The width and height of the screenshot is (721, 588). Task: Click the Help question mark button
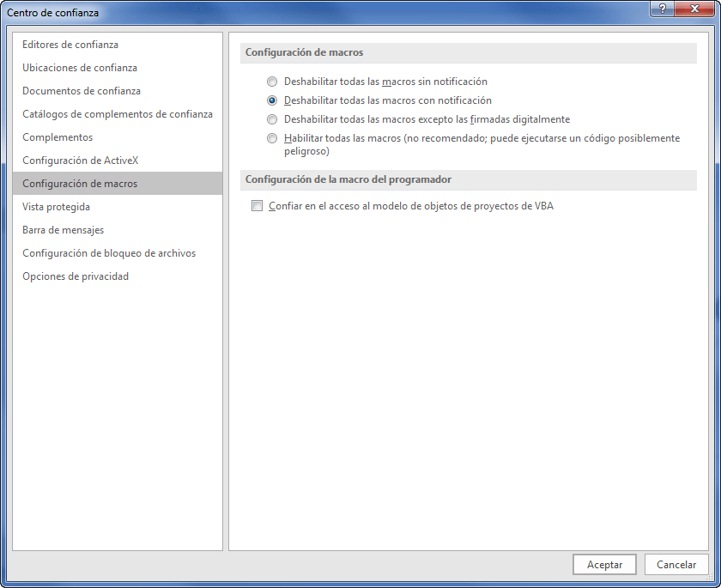(x=662, y=9)
